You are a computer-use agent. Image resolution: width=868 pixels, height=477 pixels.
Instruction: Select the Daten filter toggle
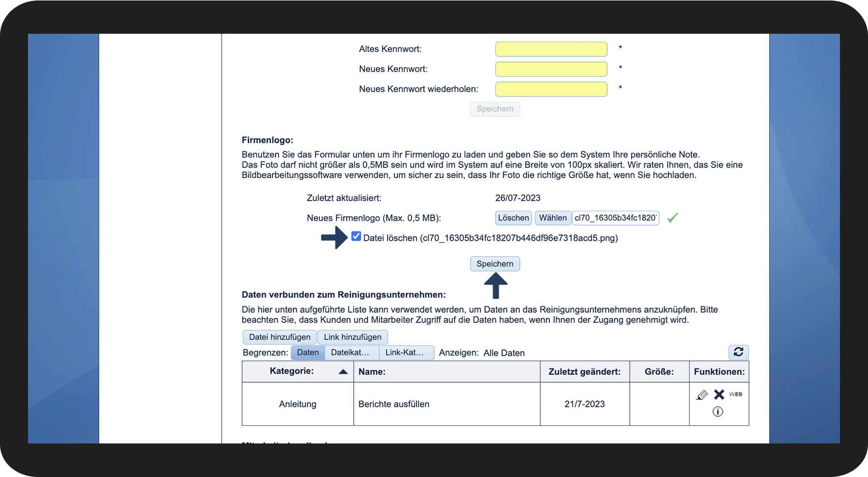[x=308, y=352]
